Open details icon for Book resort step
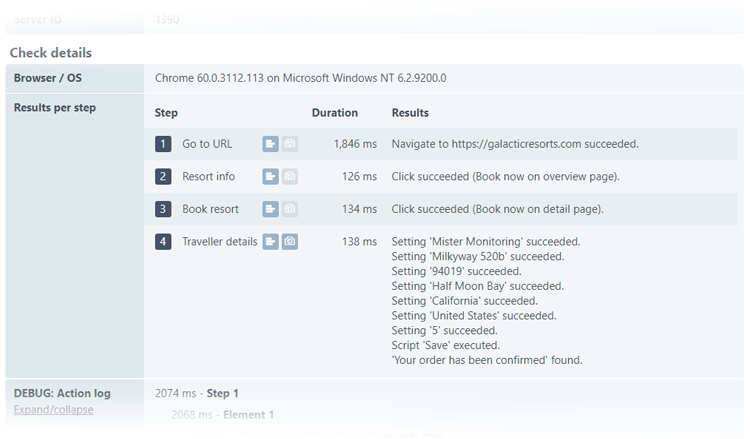750x439 pixels. point(270,209)
